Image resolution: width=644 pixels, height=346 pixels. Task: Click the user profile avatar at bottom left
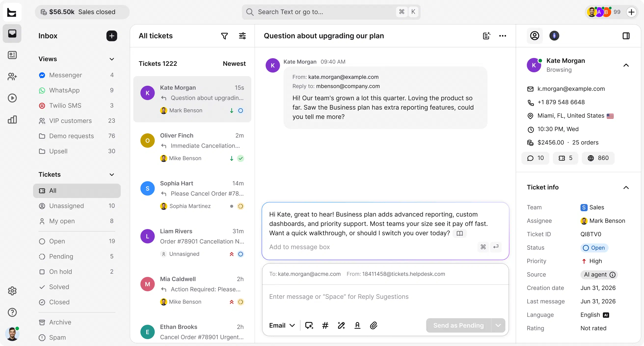click(12, 334)
